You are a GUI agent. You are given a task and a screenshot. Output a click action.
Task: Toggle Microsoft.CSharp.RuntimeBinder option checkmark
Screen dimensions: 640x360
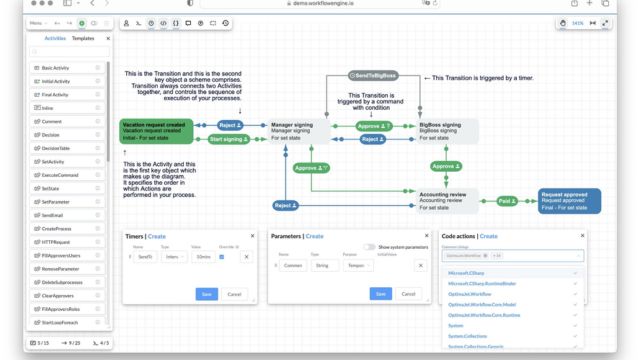575,284
